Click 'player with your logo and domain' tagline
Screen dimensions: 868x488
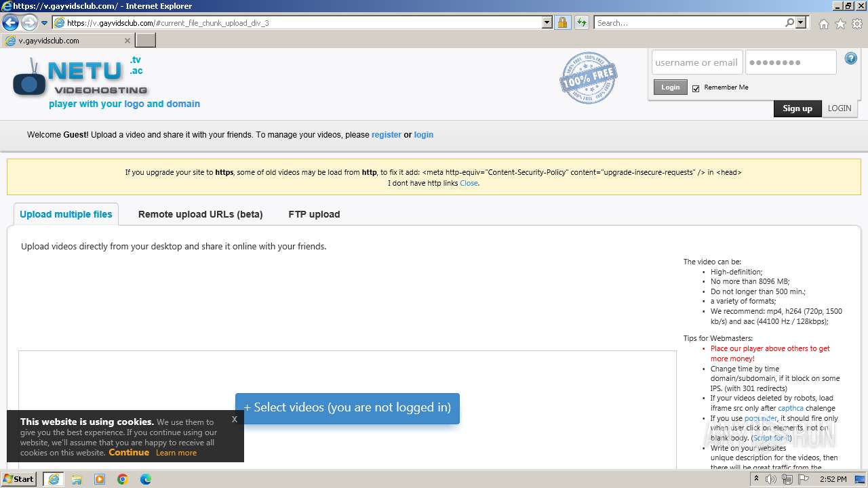124,104
